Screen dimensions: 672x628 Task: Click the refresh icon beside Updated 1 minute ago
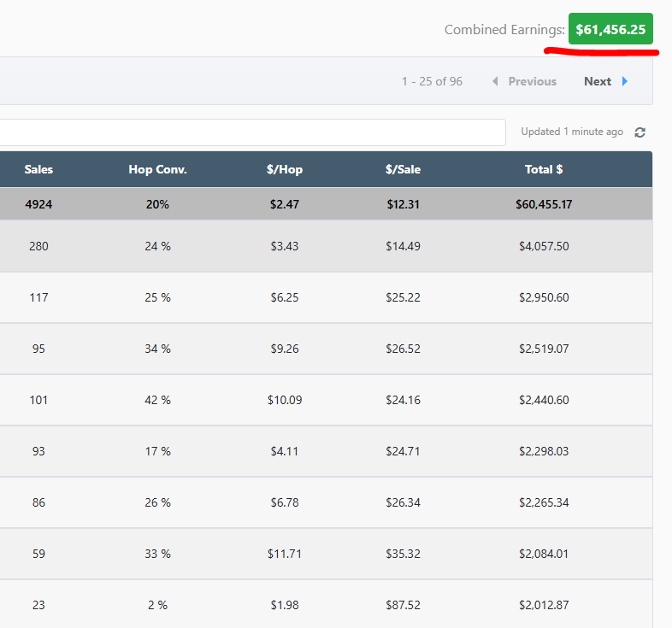(640, 132)
